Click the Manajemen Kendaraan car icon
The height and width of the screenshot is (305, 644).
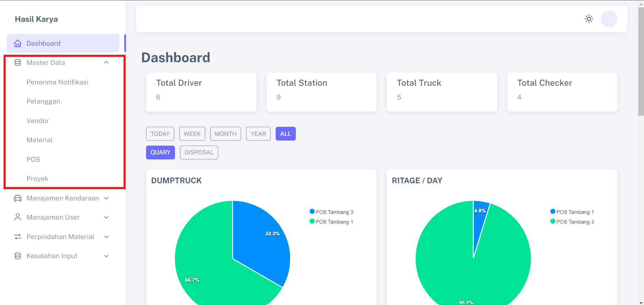click(x=18, y=198)
